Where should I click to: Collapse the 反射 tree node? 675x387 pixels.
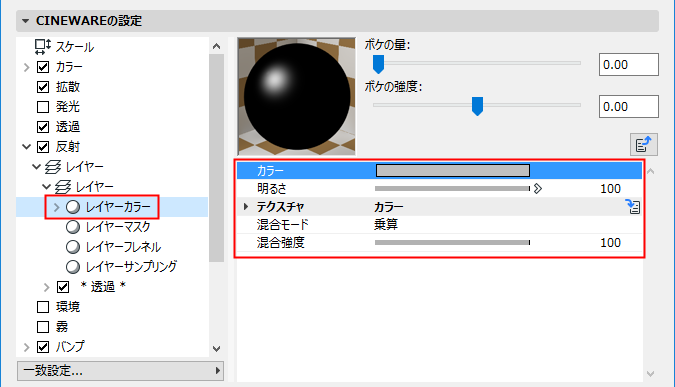[x=27, y=147]
